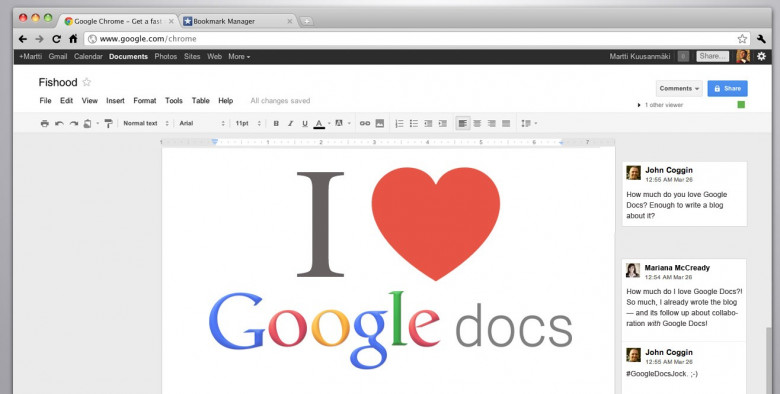Toggle italic formatting
Screen dimensions: 780x394
(x=291, y=123)
